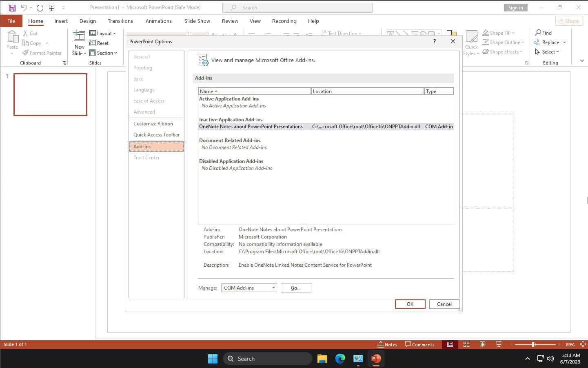Select slide 1 thumbnail

click(x=50, y=94)
